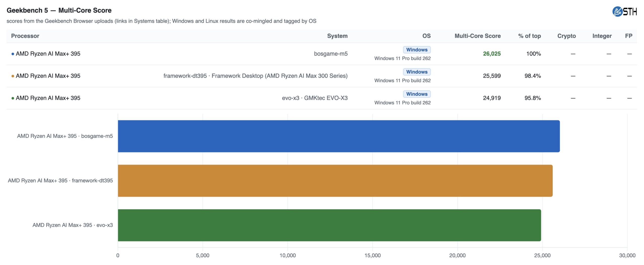Sort by the FP column header

point(629,36)
